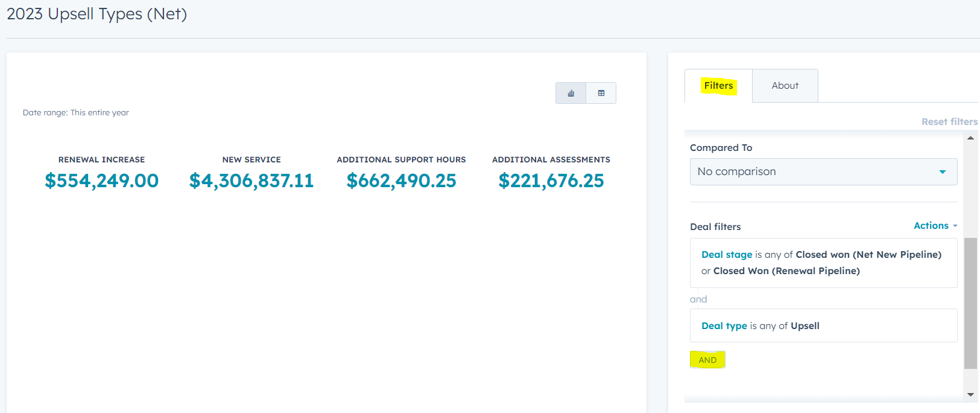Open the Filters tab
The width and height of the screenshot is (980, 413).
[x=718, y=86]
